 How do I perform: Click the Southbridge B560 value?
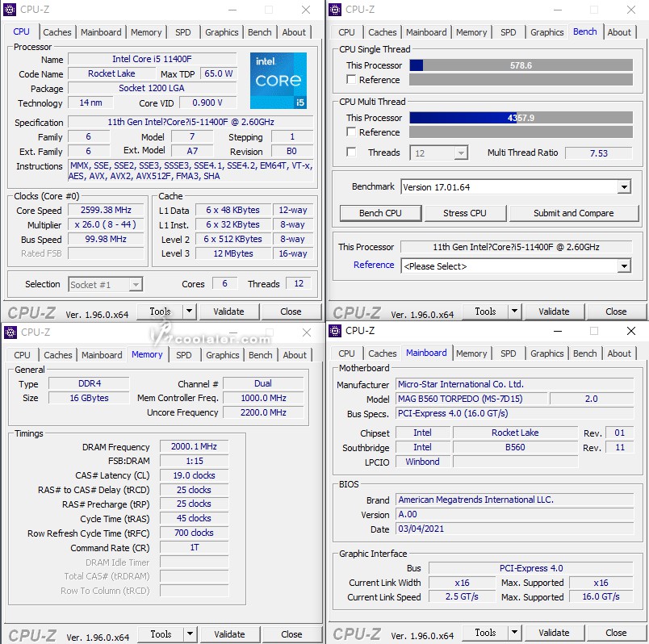click(x=515, y=447)
